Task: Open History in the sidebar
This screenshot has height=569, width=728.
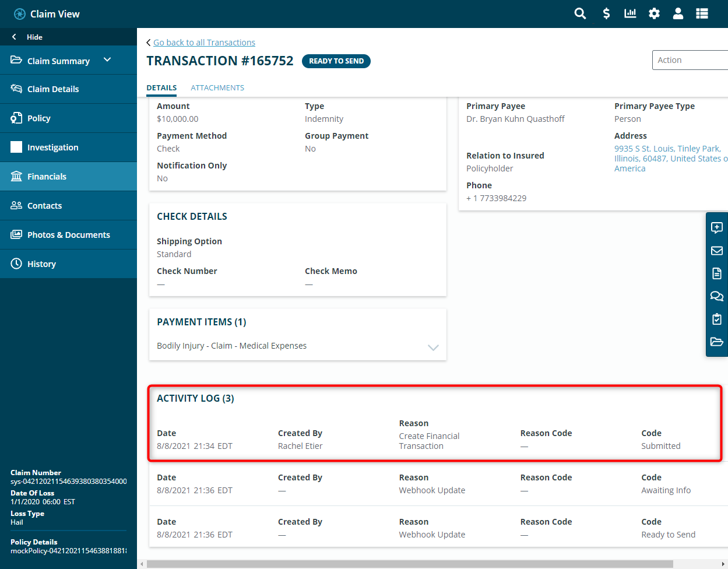Action: tap(41, 264)
